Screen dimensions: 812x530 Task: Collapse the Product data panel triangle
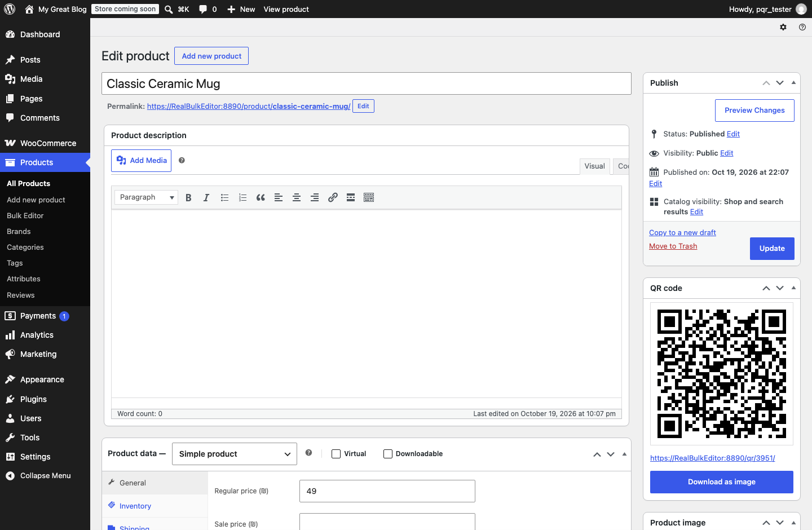click(624, 454)
